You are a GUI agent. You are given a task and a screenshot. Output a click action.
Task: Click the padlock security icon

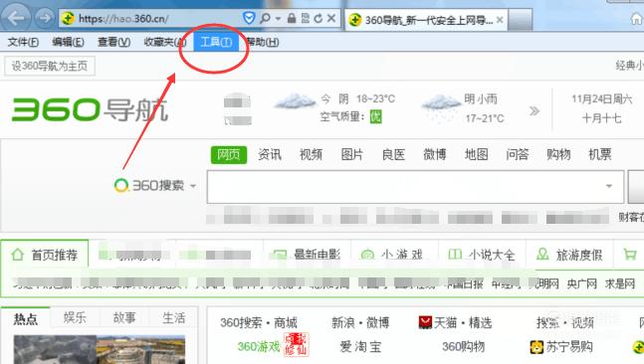coord(292,18)
